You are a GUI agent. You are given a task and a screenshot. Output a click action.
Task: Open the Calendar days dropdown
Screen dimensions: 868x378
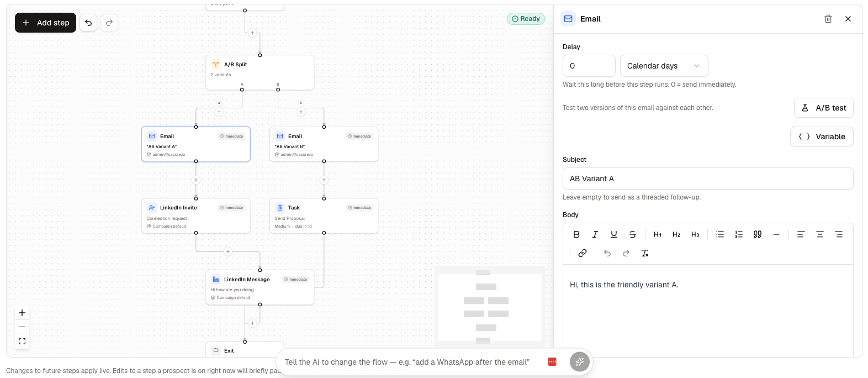[664, 66]
